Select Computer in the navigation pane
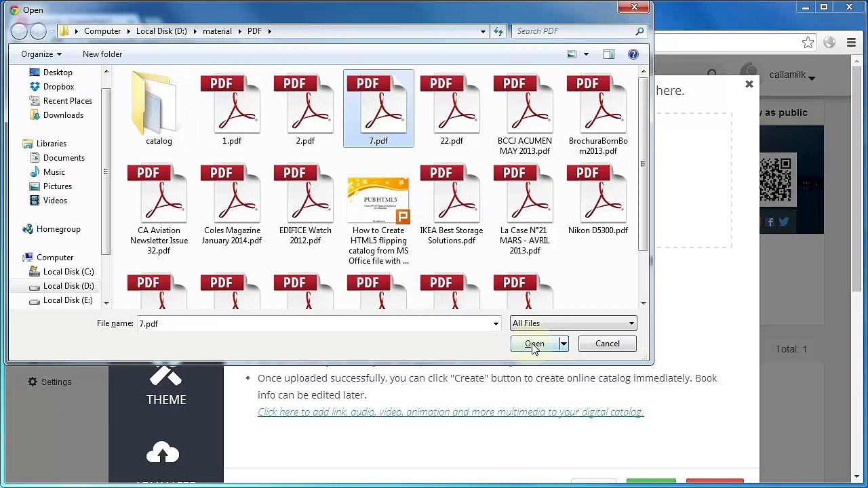 pos(54,258)
